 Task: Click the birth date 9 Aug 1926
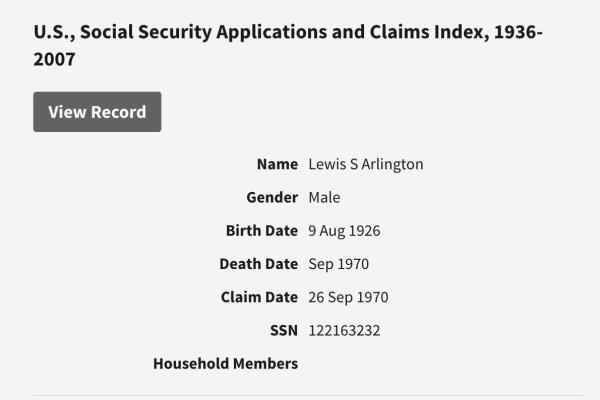344,230
